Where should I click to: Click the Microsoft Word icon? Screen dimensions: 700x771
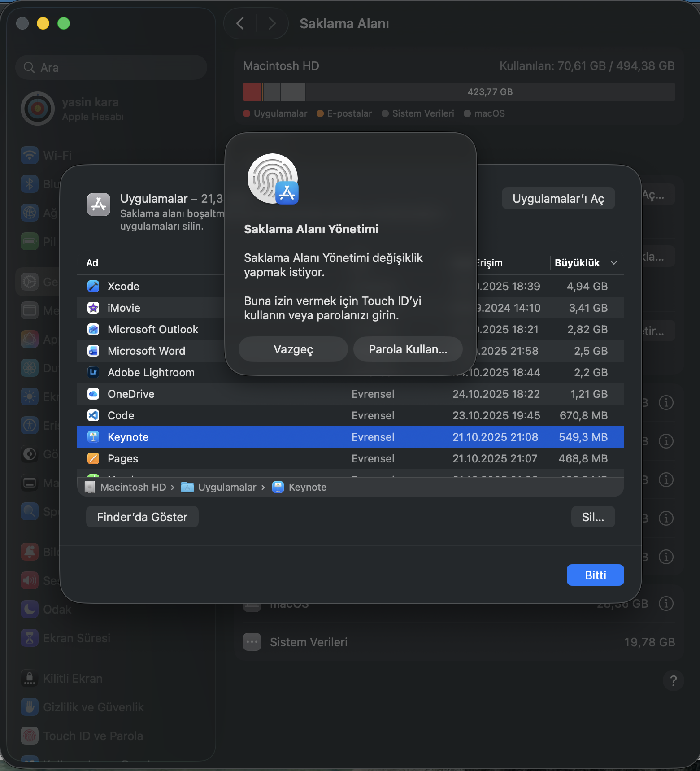(93, 351)
